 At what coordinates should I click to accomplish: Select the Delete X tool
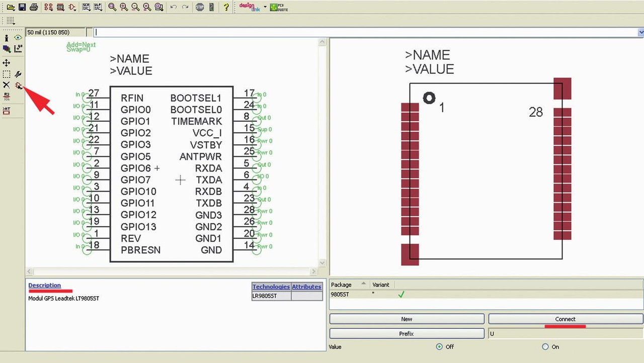pos(6,85)
